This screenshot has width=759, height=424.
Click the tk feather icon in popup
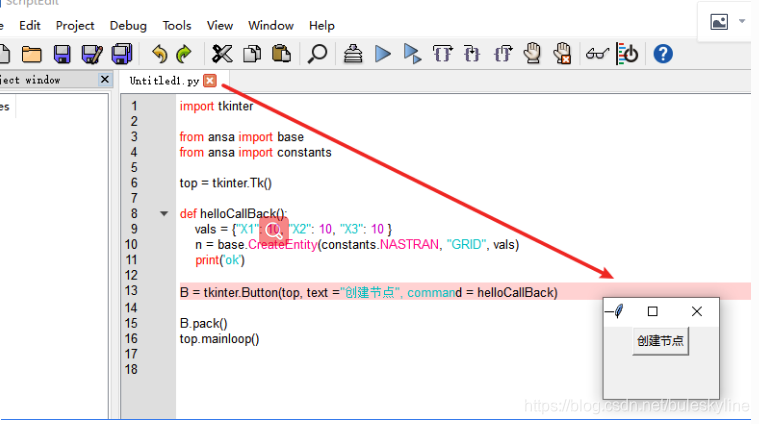pyautogui.click(x=618, y=311)
